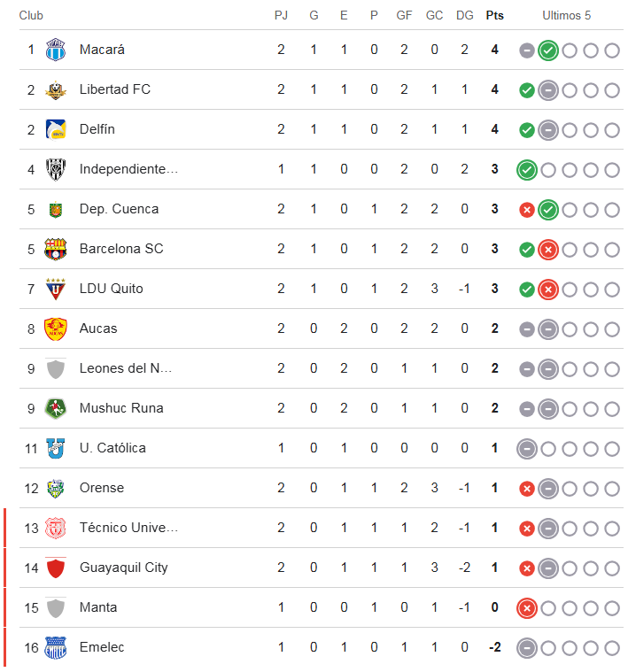
Task: Click the LDU Quito crest icon
Action: tap(56, 289)
